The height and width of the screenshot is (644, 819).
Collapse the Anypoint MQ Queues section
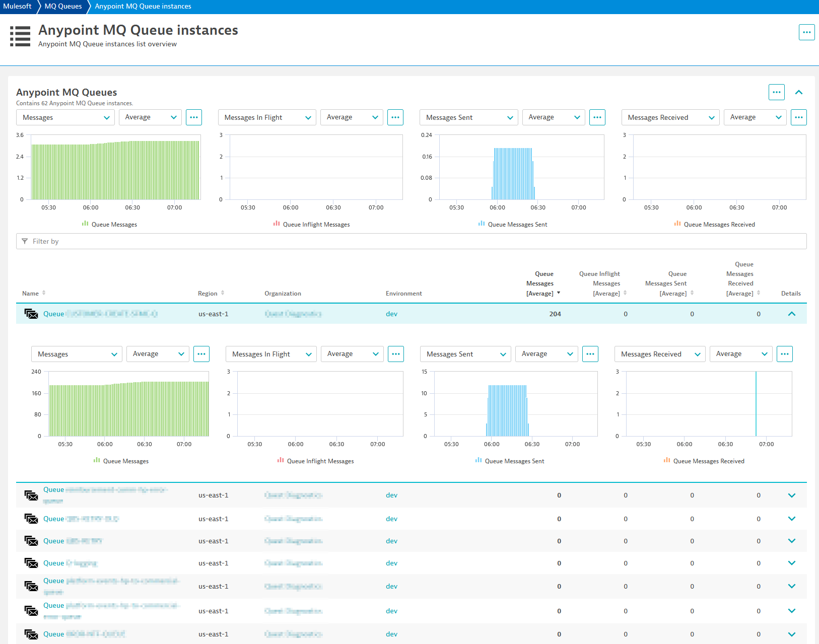tap(798, 92)
